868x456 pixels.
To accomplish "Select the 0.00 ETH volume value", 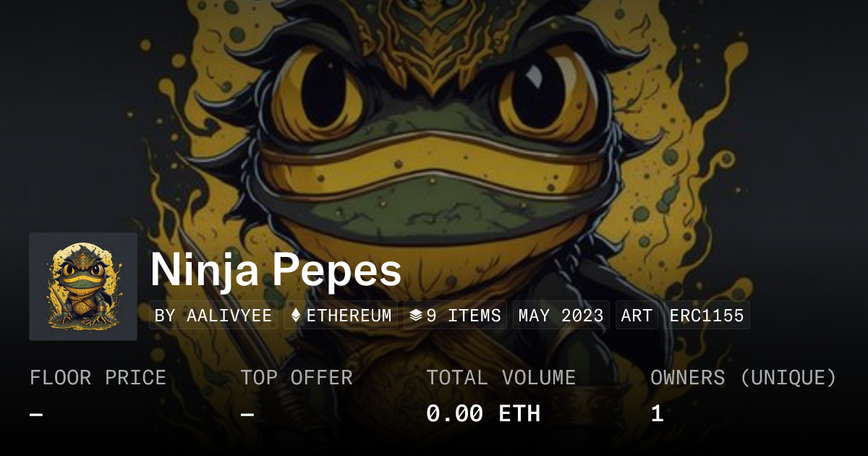I will tap(483, 414).
